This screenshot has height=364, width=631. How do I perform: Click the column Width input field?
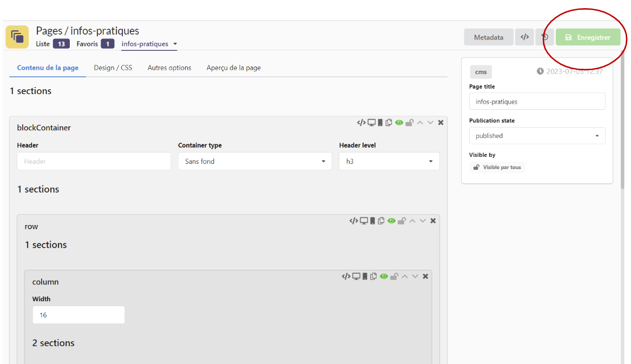(78, 315)
